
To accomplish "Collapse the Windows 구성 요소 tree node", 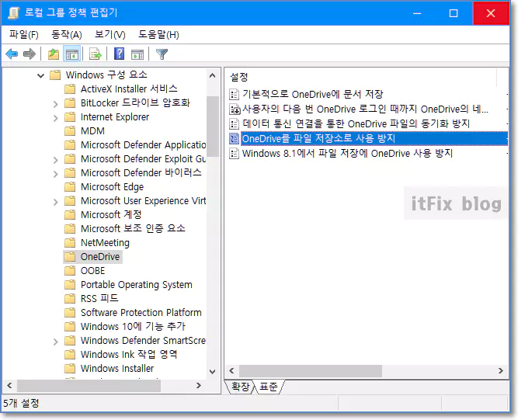I will coord(40,75).
